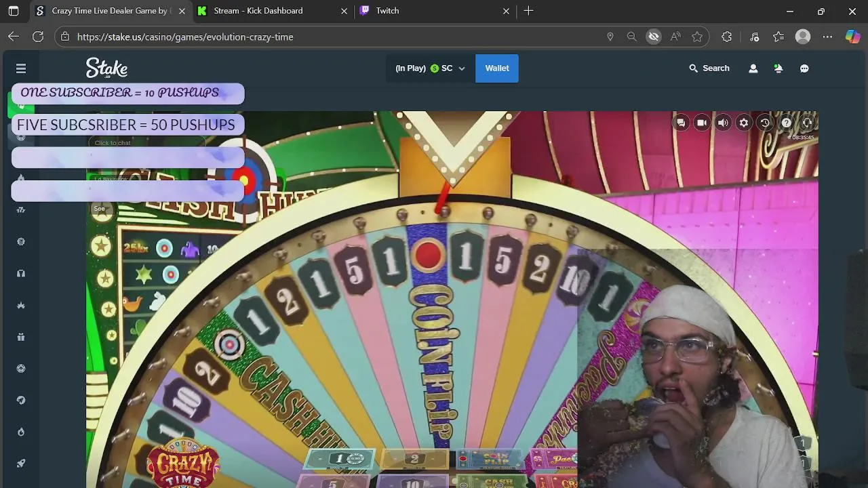Open the game history clock icon
This screenshot has width=868, height=488.
coord(765,123)
